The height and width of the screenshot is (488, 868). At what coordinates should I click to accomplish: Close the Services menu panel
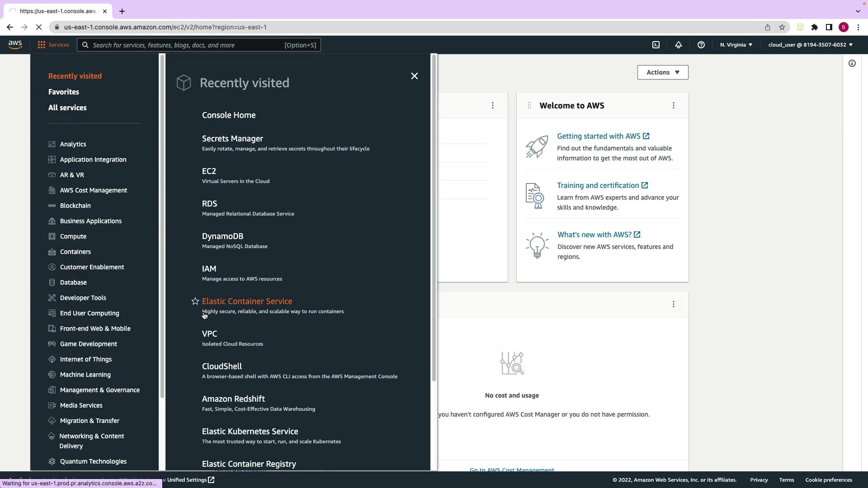(x=414, y=76)
